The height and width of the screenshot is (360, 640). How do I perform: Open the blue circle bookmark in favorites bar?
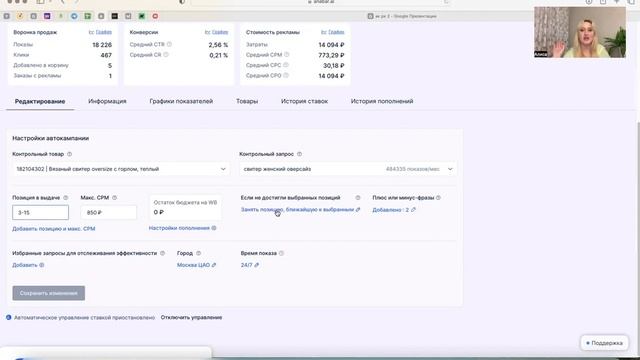(74, 16)
